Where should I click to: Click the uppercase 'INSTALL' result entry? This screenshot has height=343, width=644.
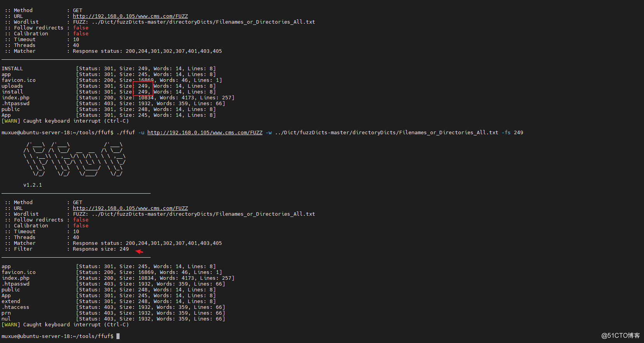point(12,69)
